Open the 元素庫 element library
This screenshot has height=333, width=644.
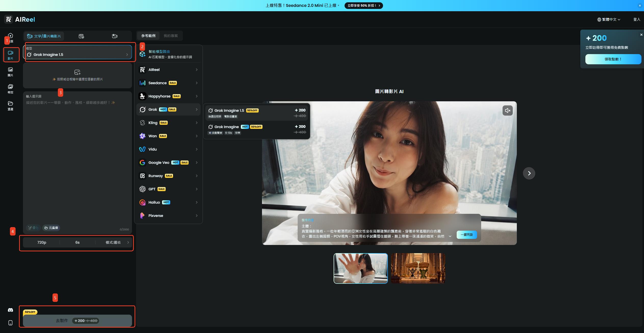(51, 228)
